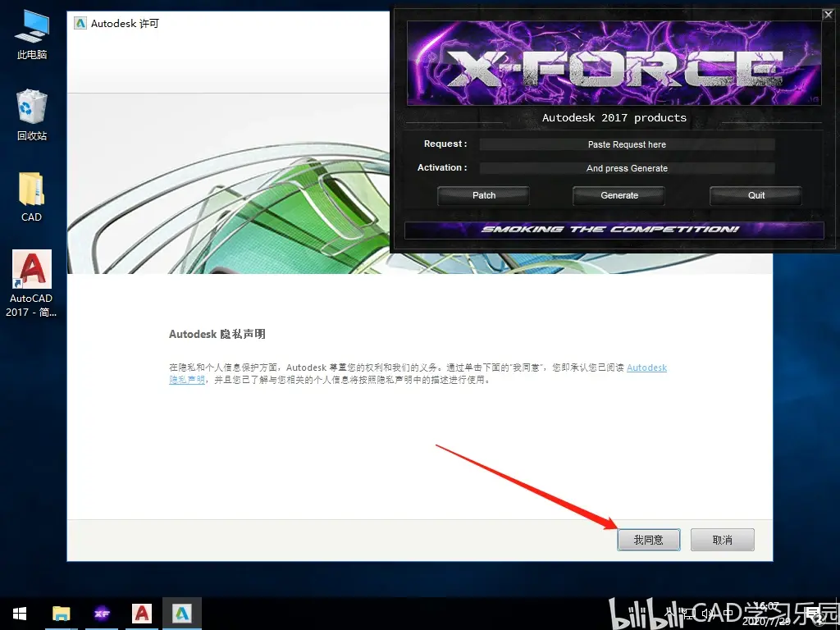Click Generate in the X-Force window

[619, 195]
